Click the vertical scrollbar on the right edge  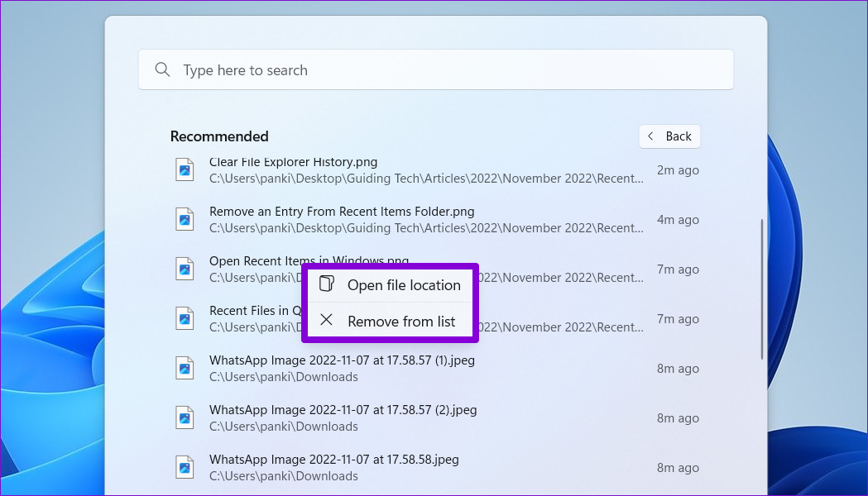(x=760, y=281)
